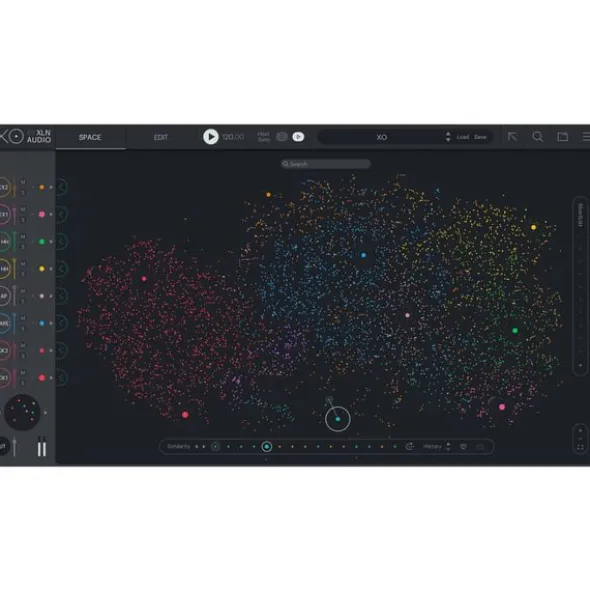
Task: Click the heart favorite icon
Action: point(463,447)
